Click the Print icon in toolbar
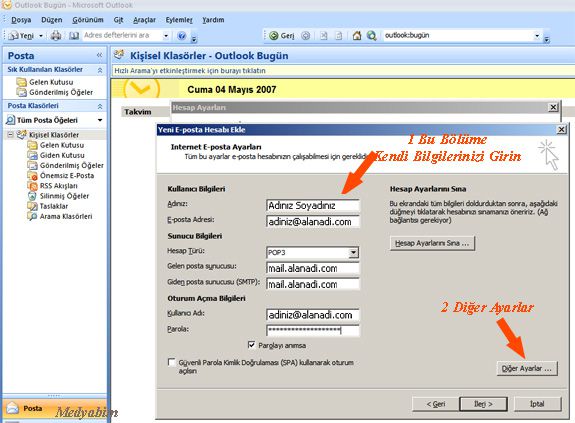Screen dimensions: 575x423 click(x=56, y=36)
